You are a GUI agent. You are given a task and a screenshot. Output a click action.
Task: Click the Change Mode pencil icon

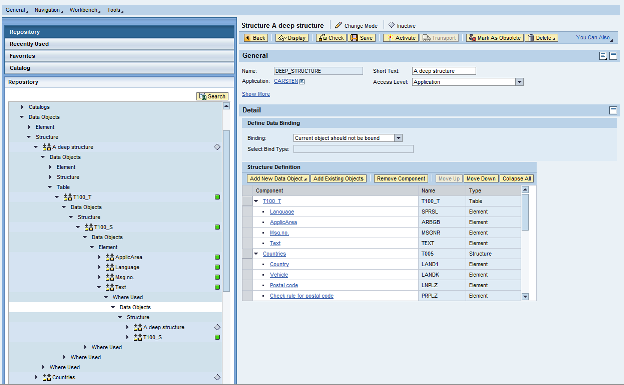338,25
